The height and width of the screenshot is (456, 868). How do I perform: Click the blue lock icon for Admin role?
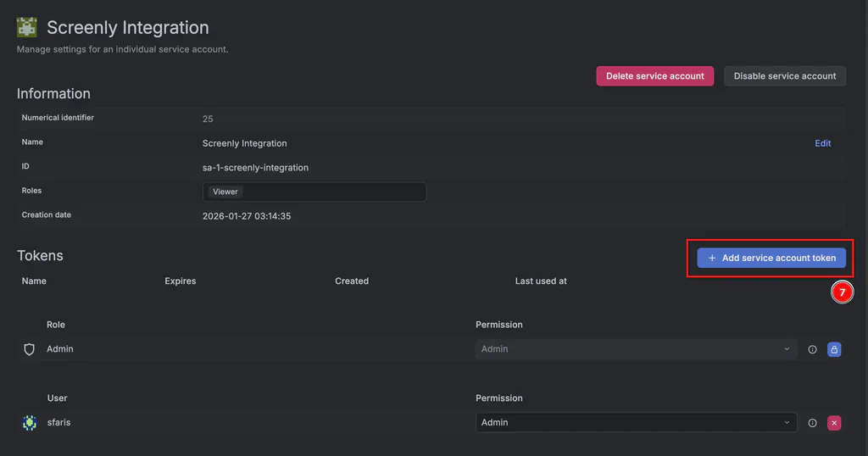point(834,349)
